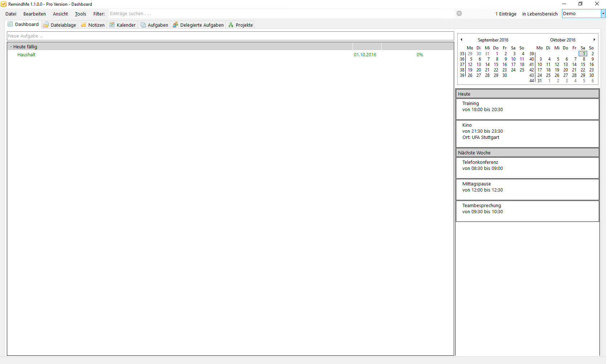The width and height of the screenshot is (606, 364).
Task: Click the Notizen note icon
Action: (83, 25)
